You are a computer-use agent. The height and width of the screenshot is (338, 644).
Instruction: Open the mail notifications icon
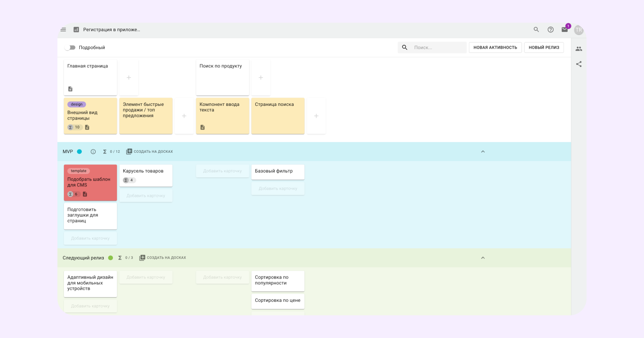click(x=564, y=29)
